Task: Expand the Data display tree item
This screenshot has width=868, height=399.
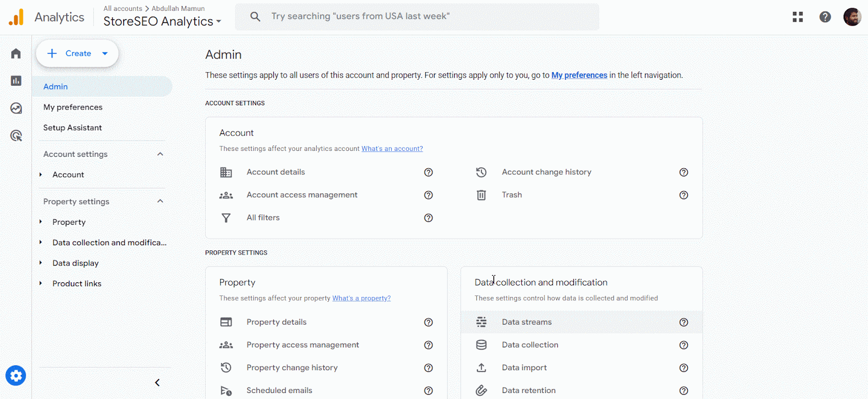Action: click(x=41, y=263)
